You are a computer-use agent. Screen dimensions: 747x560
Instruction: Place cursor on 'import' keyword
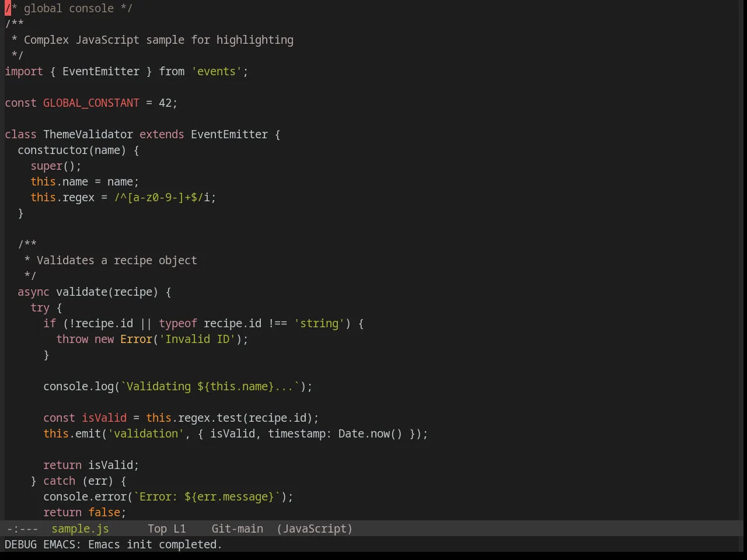pos(24,71)
